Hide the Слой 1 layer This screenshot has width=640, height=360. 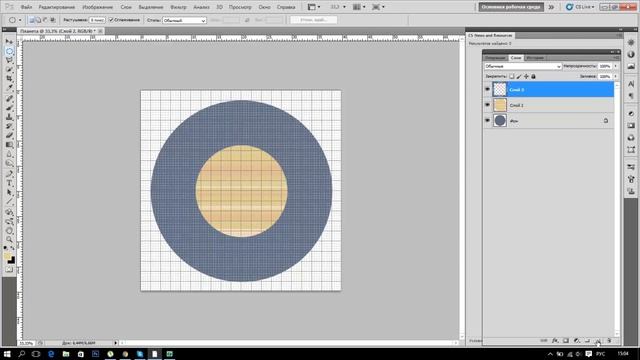coord(487,105)
